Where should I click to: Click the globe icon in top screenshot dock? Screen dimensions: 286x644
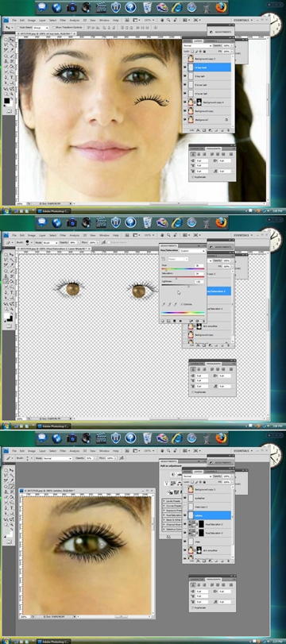tap(56, 7)
